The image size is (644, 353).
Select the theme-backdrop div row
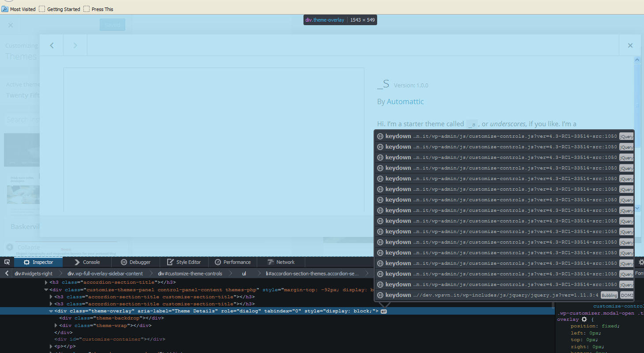coord(112,318)
